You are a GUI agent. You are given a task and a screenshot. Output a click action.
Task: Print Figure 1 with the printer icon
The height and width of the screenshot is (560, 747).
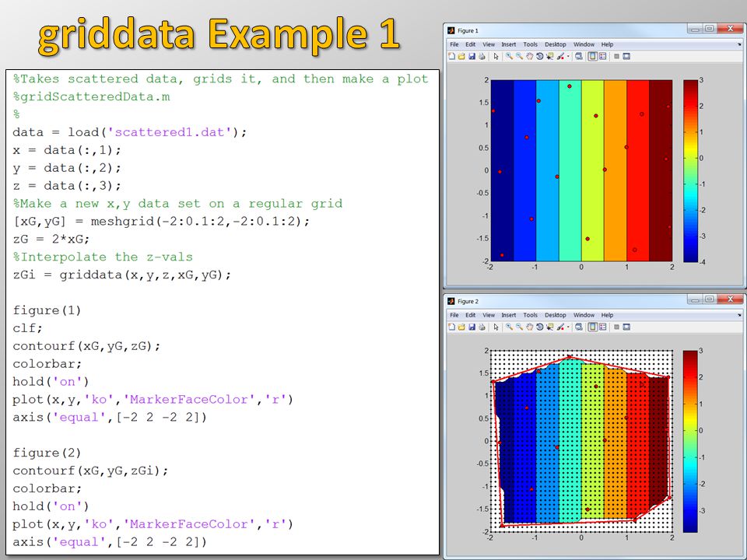[x=482, y=56]
